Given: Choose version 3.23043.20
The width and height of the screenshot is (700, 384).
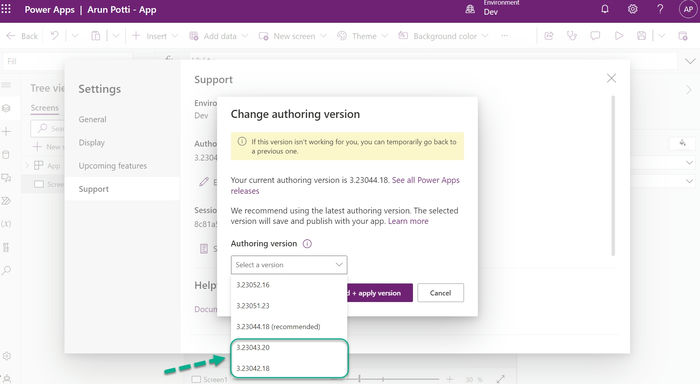Looking at the screenshot, I should 289,347.
